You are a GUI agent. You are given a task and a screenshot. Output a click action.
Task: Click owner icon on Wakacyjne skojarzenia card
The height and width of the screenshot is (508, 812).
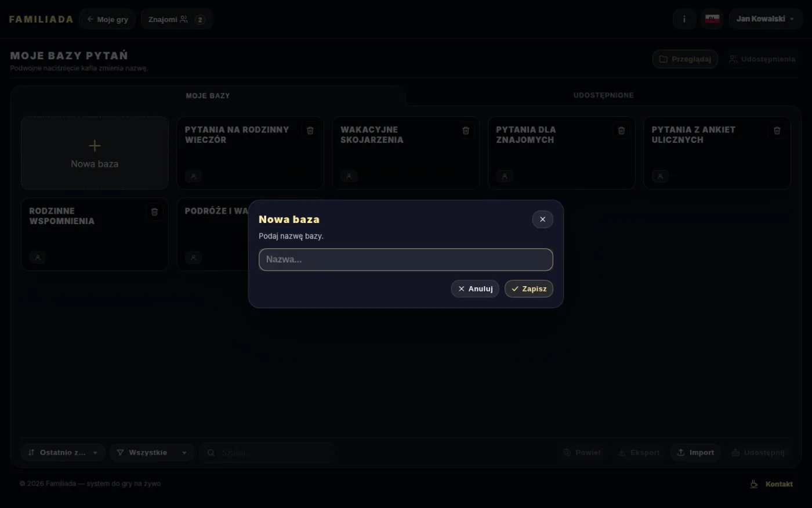tap(349, 176)
